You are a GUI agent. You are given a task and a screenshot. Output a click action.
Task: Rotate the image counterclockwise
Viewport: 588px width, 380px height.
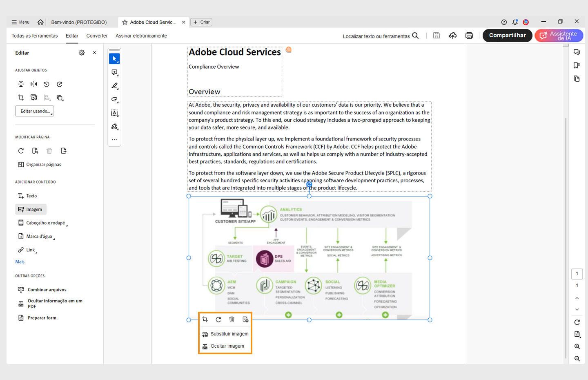pos(46,84)
